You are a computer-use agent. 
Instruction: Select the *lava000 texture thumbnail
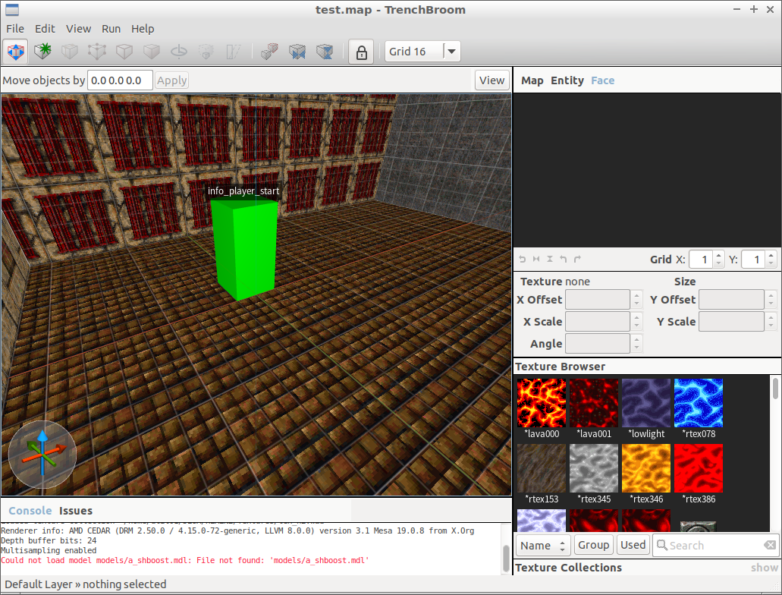pyautogui.click(x=542, y=402)
